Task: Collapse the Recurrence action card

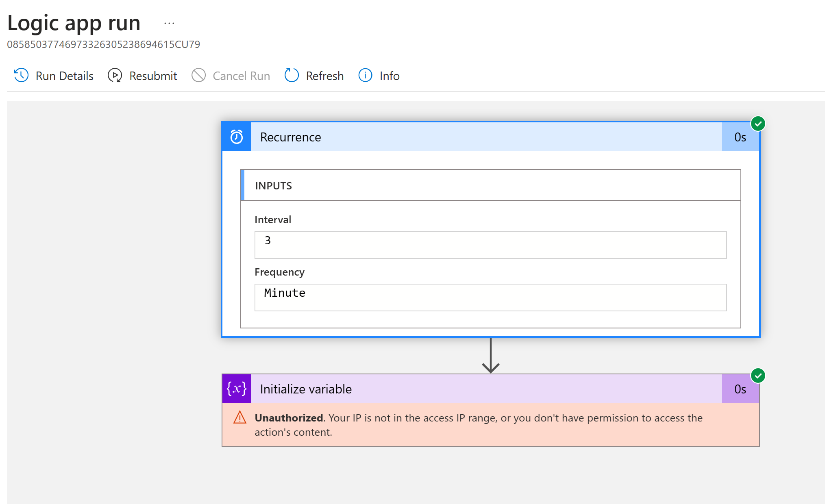Action: click(x=447, y=137)
